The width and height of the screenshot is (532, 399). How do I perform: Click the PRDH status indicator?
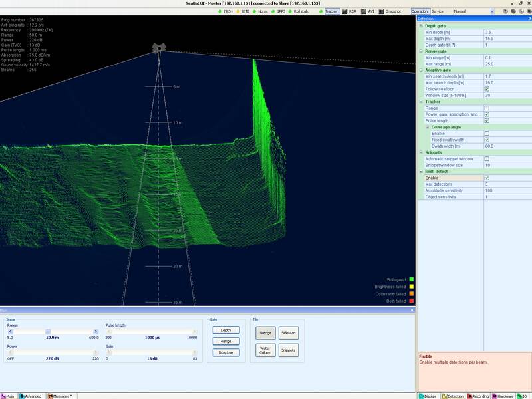click(225, 11)
